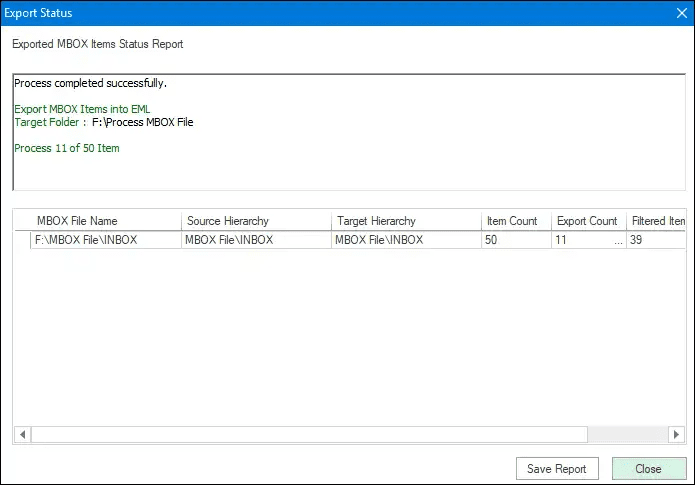Select the Target Hierarchy cell MBOX File\INBOX

click(406, 240)
